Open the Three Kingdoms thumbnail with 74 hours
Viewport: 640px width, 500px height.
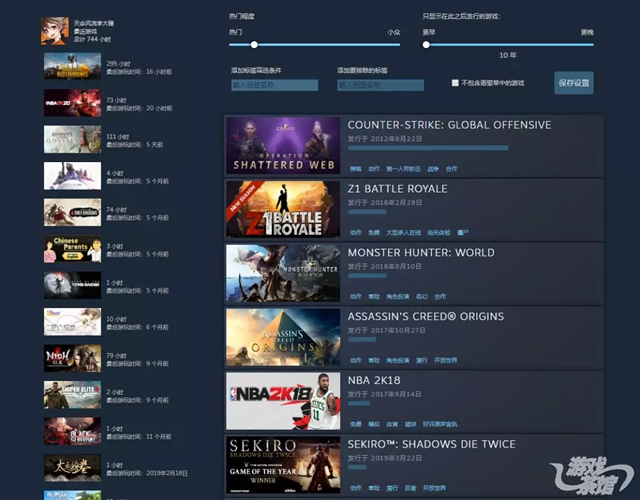click(x=72, y=212)
